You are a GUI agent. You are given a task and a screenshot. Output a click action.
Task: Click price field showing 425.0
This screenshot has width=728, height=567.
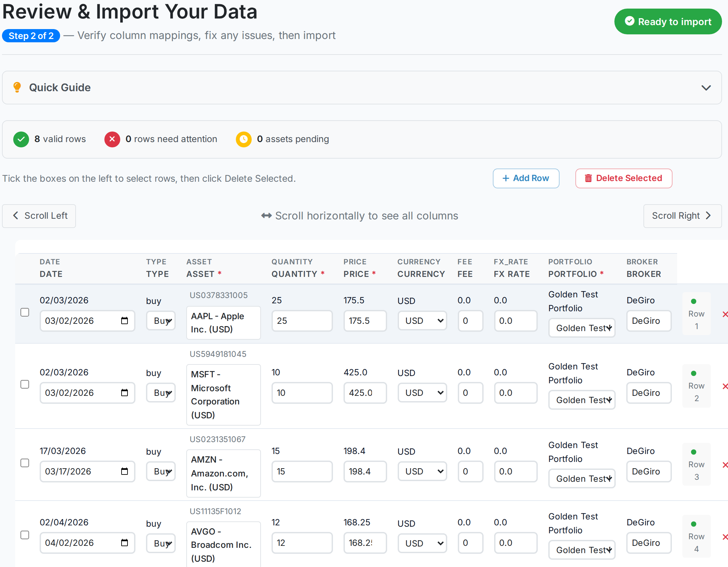365,393
